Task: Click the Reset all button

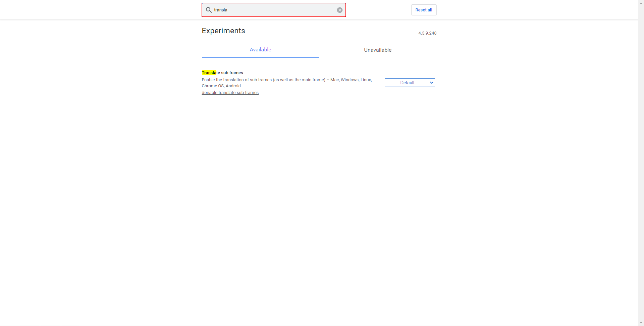Action: (x=424, y=10)
